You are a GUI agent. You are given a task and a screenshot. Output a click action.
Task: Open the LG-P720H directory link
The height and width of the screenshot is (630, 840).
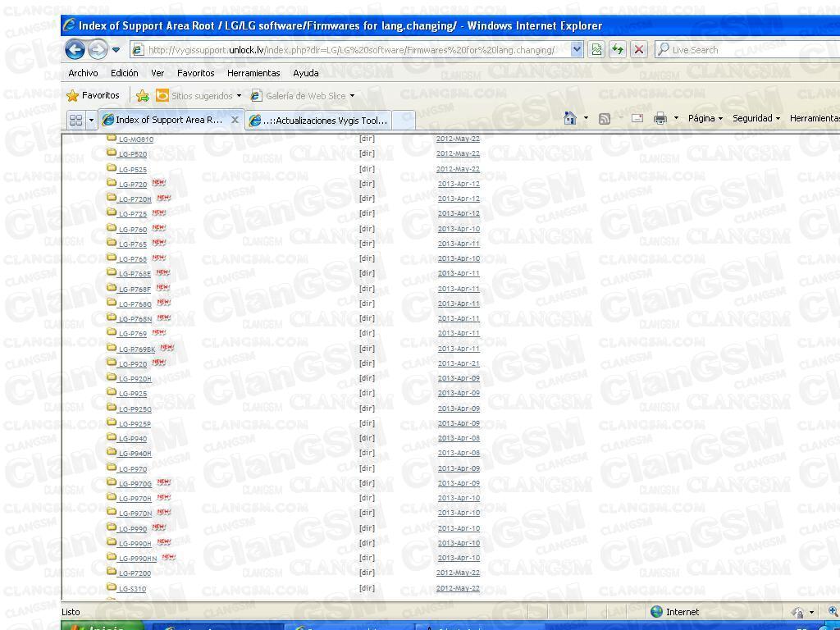click(135, 199)
